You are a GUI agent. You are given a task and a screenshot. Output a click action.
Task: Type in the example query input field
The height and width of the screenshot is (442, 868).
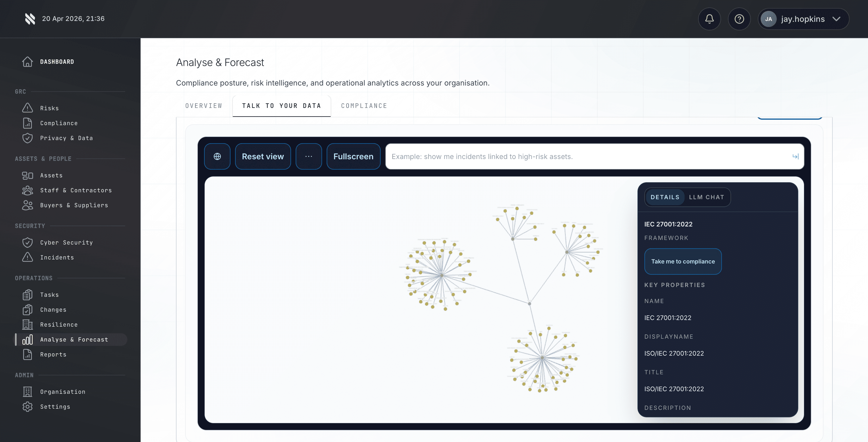(x=573, y=156)
